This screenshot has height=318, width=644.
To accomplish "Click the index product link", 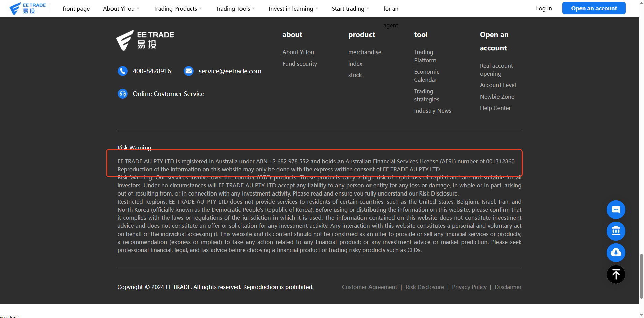I will pyautogui.click(x=355, y=64).
